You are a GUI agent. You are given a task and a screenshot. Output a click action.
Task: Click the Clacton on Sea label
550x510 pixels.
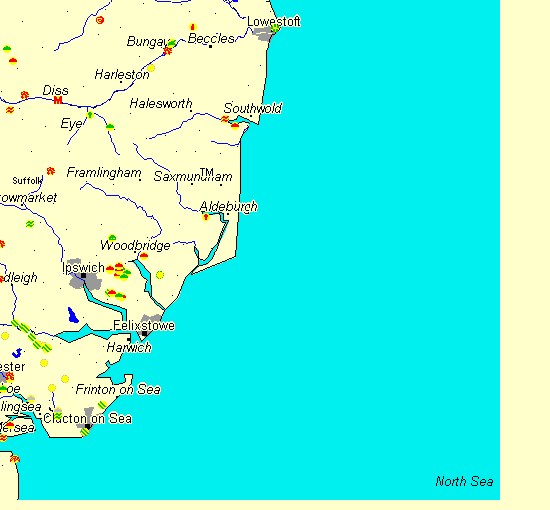tap(87, 418)
